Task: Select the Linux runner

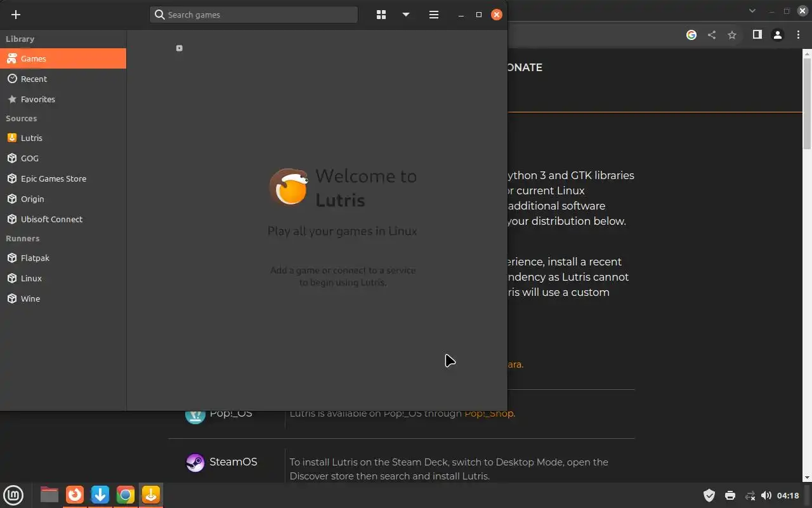Action: coord(63,278)
